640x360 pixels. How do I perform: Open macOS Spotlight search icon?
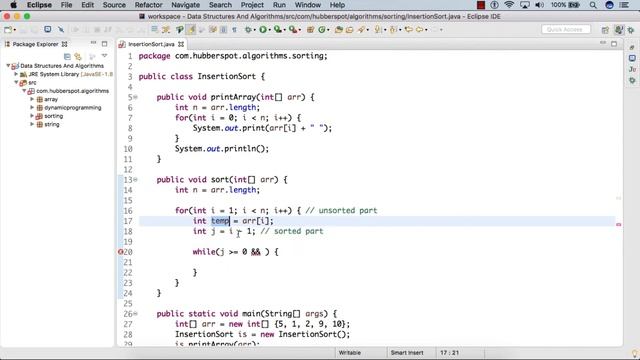593,5
